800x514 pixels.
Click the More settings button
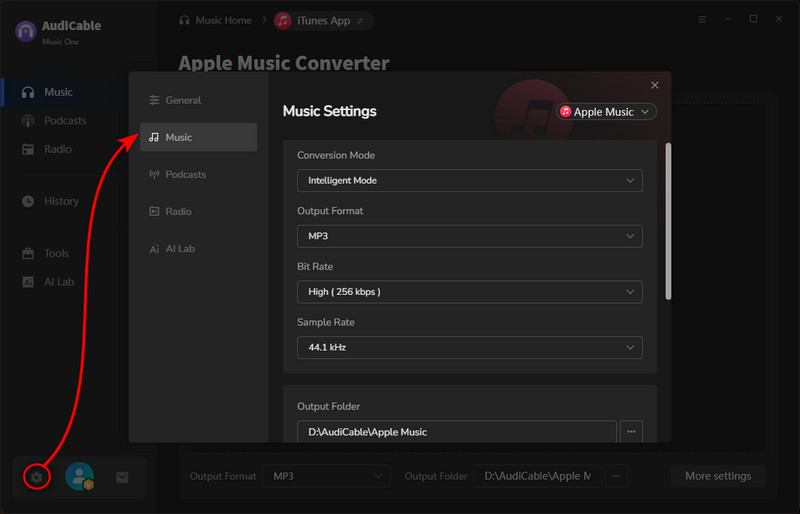(718, 476)
